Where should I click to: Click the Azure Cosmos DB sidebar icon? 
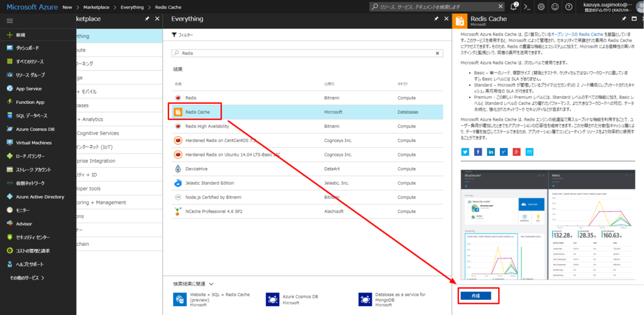point(10,129)
